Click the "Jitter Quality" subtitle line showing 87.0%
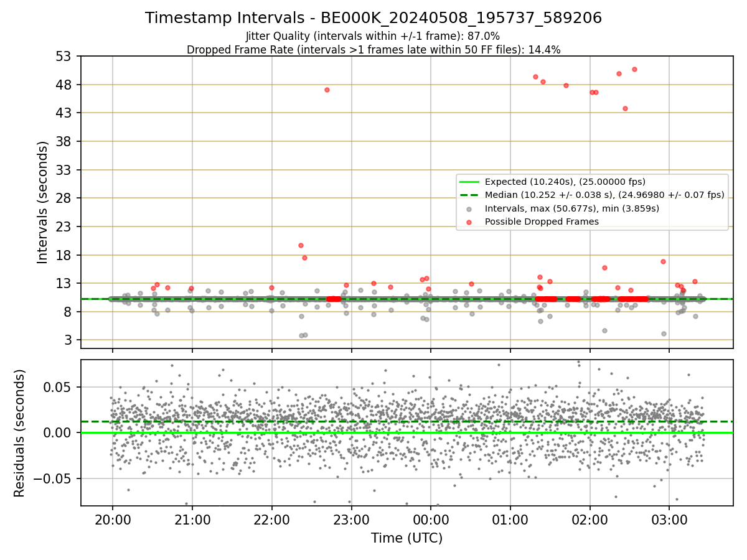The image size is (747, 560). point(373,36)
